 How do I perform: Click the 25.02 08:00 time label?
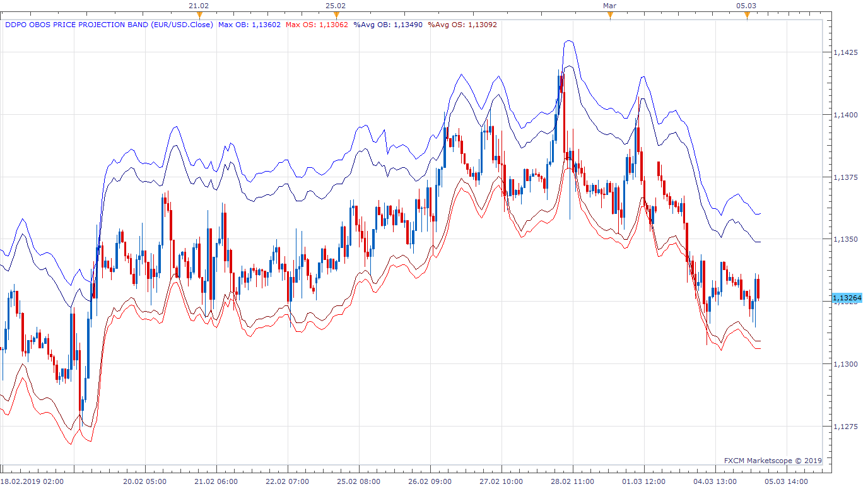(358, 481)
